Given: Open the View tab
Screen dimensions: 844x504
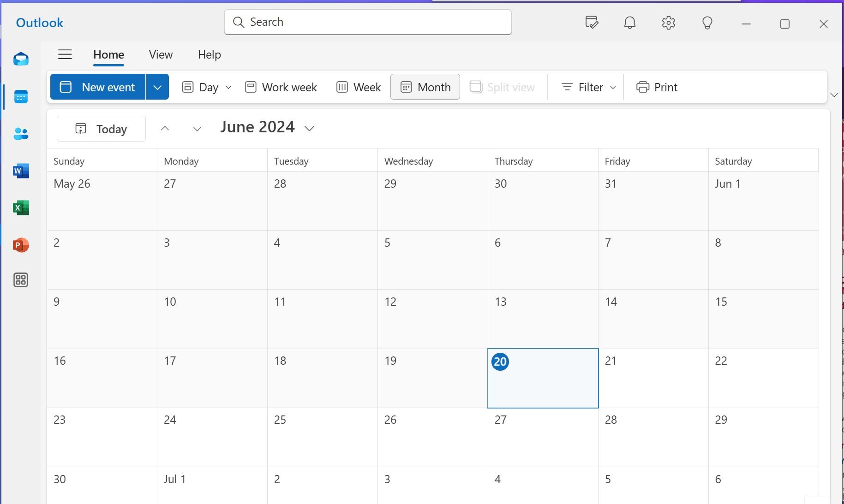Looking at the screenshot, I should click(161, 55).
